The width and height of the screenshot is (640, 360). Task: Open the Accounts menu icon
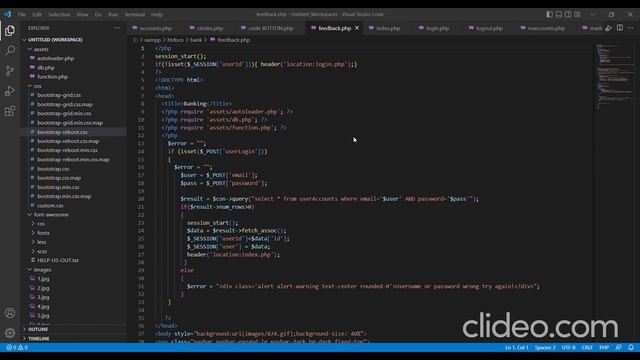[10, 313]
